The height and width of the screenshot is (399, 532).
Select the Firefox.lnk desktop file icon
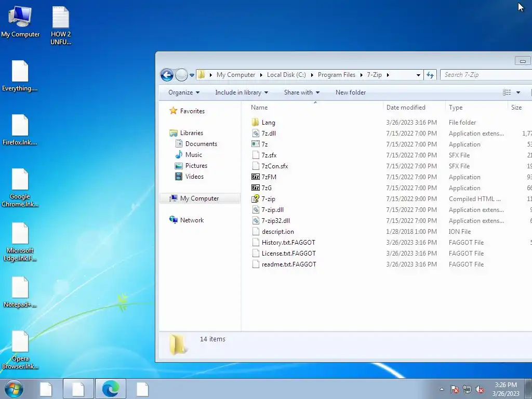pos(20,130)
